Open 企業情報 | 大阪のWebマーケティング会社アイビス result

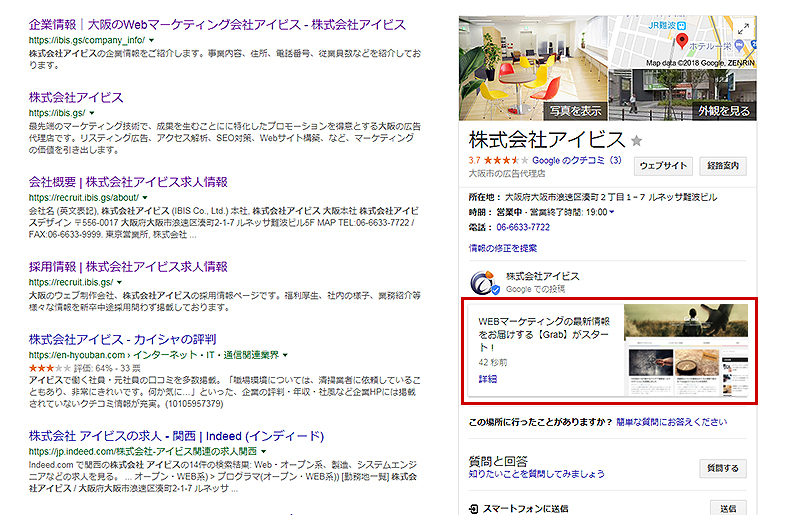tap(217, 25)
